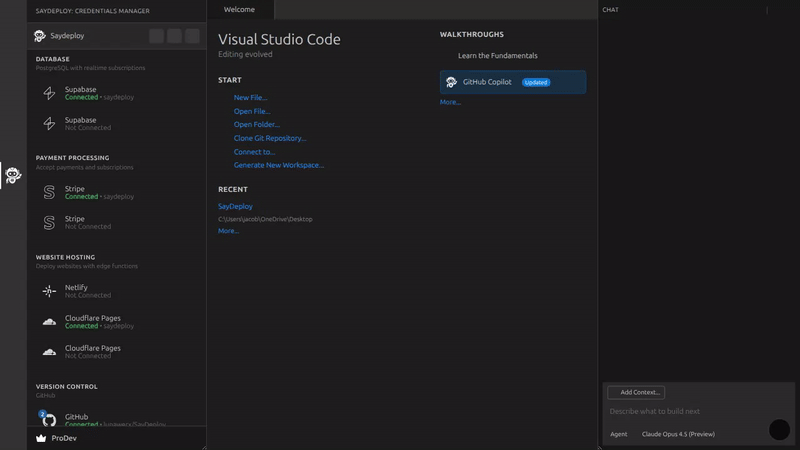This screenshot has width=800, height=450.
Task: Click the ProDev crown icon
Action: 41,438
